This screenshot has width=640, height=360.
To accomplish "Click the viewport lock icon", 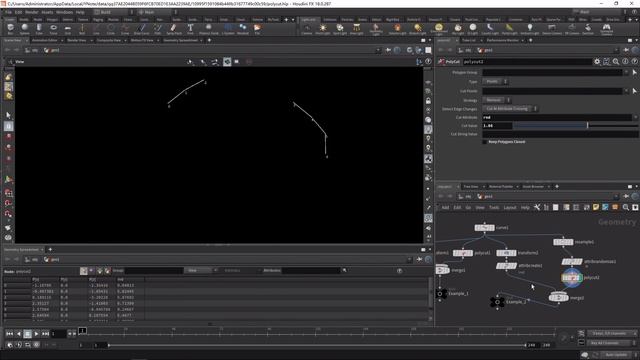I will point(428,100).
